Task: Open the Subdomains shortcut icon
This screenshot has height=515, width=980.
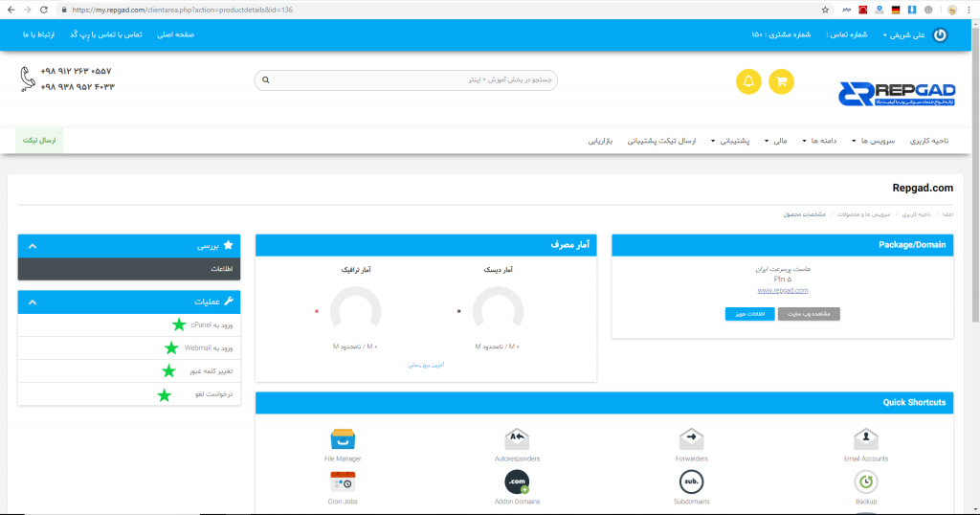Action: (691, 481)
